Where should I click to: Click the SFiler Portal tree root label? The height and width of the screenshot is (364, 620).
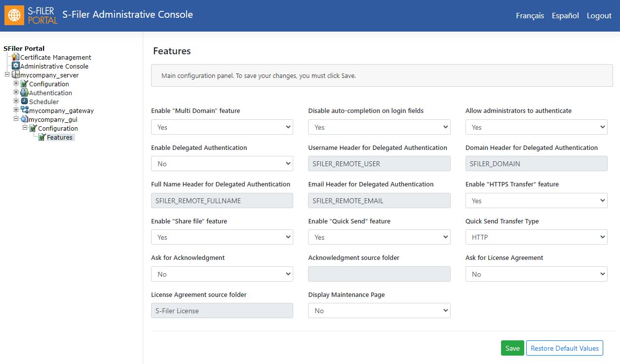[24, 48]
